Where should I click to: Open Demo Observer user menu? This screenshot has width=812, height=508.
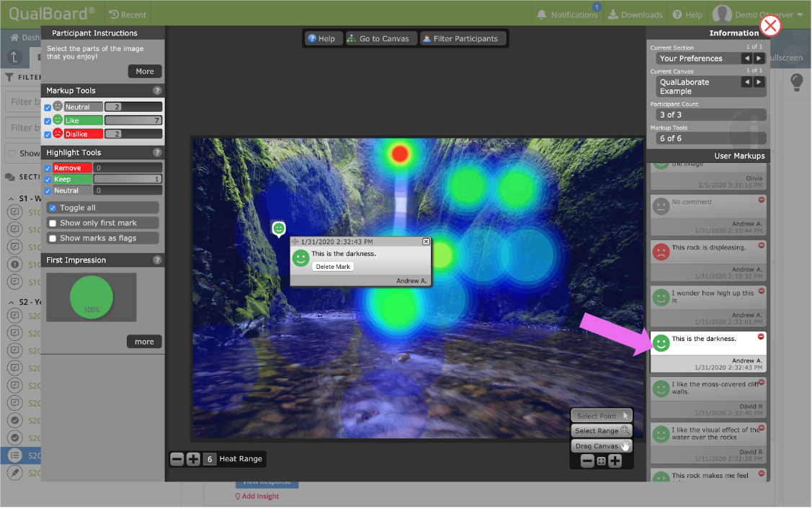[x=758, y=14]
